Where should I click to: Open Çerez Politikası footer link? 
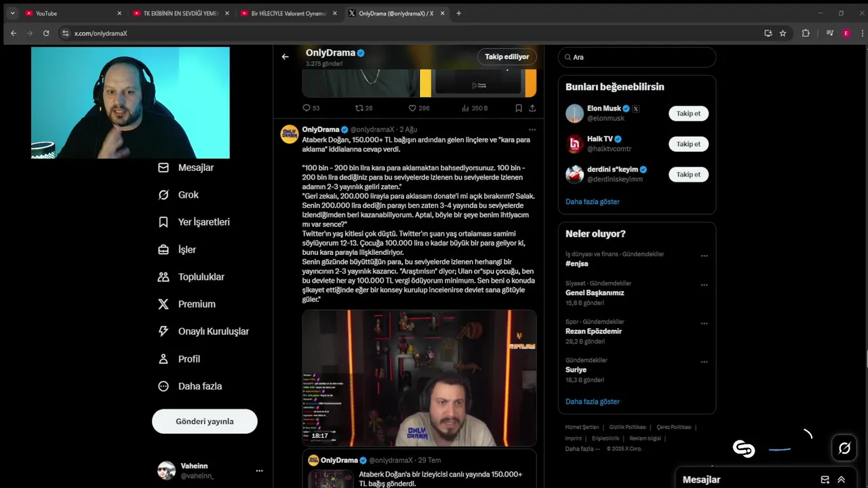click(x=673, y=427)
